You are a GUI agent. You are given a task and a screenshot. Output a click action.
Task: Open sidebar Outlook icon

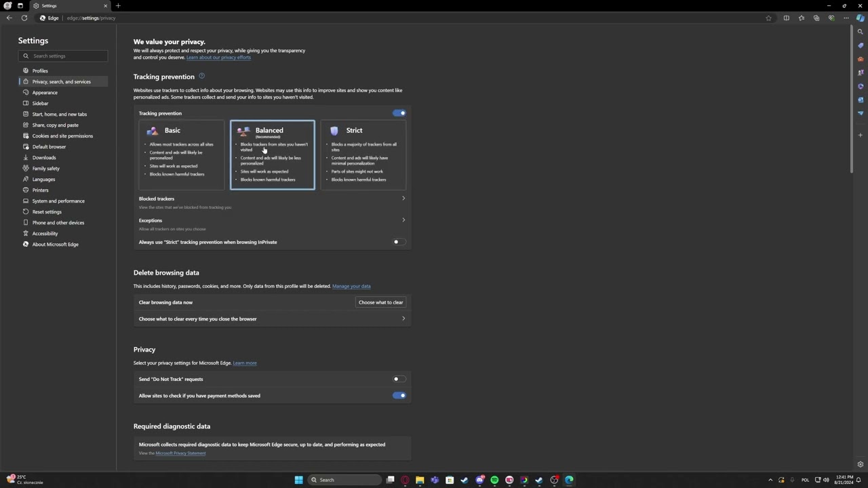point(861,100)
